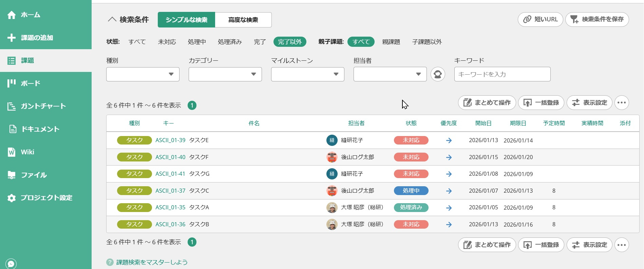Select the 親課題 parent-child filter
This screenshot has width=644, height=269.
coord(391,42)
